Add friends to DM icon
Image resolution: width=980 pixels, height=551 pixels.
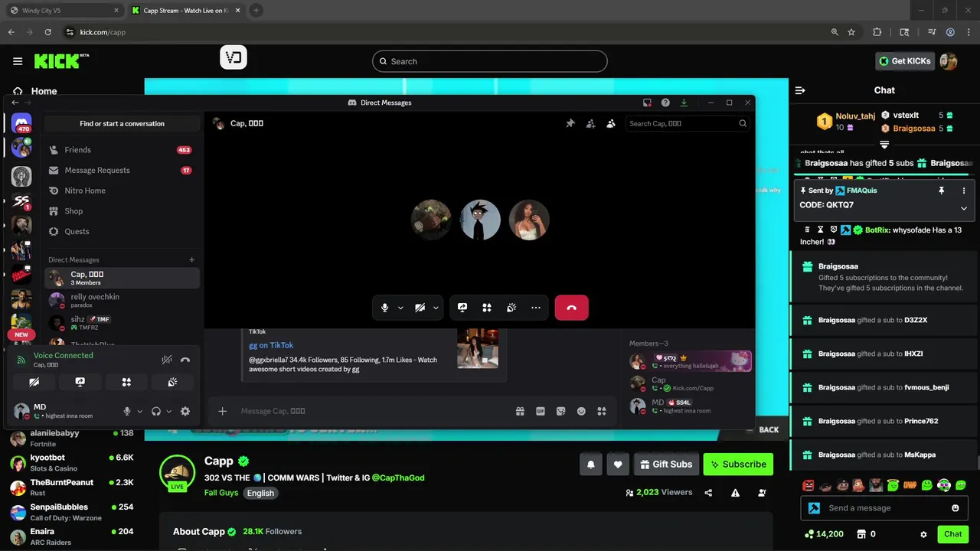point(590,123)
